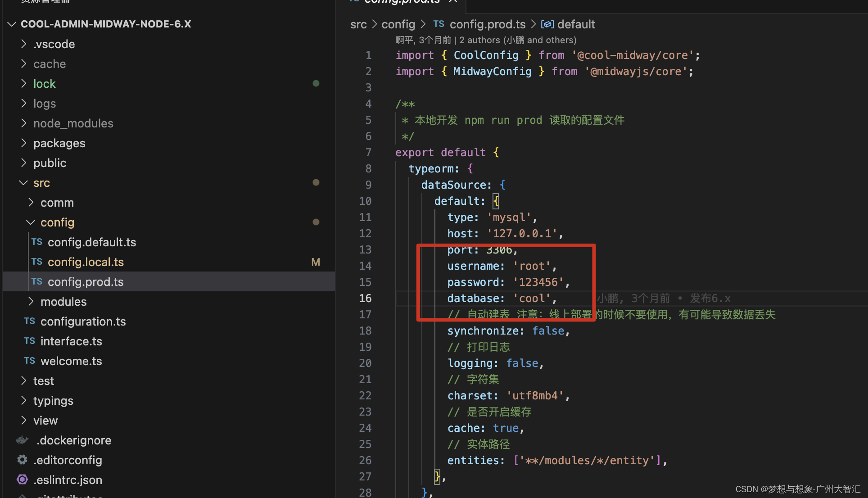This screenshot has width=868, height=498.
Task: Click the docker icon beside .dockerignore
Action: pos(23,440)
